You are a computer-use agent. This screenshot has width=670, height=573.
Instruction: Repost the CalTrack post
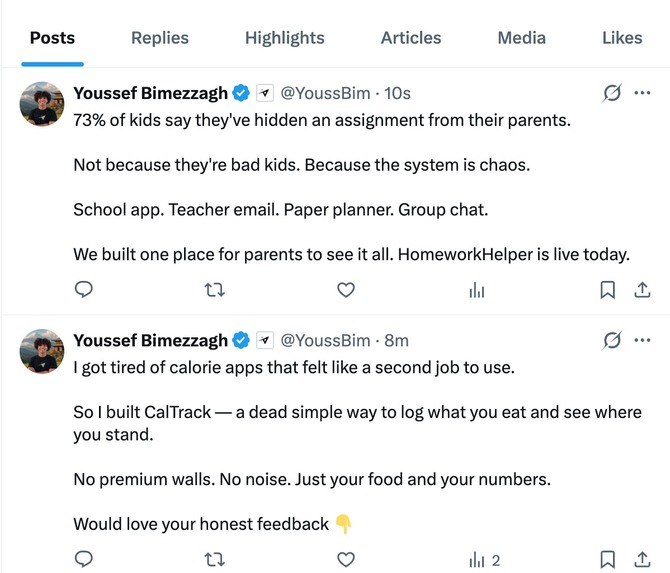(214, 559)
